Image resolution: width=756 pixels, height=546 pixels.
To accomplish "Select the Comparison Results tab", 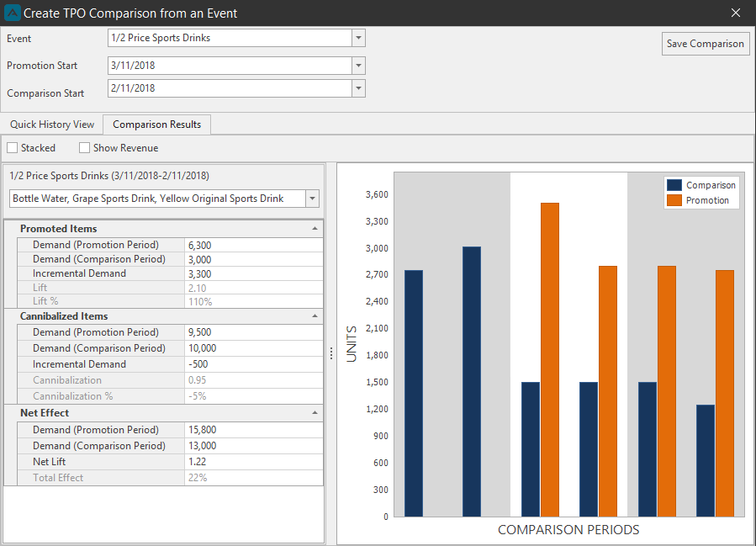I will point(156,125).
